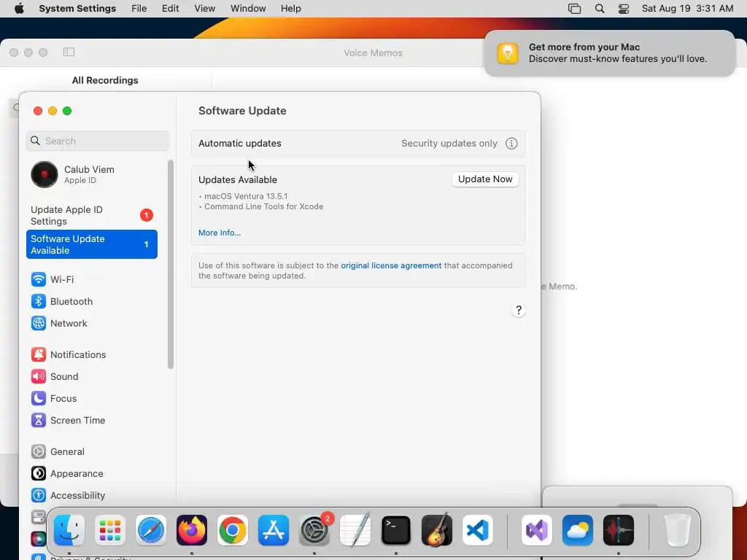This screenshot has height=560, width=747.
Task: Click the More Info link
Action: (x=220, y=233)
